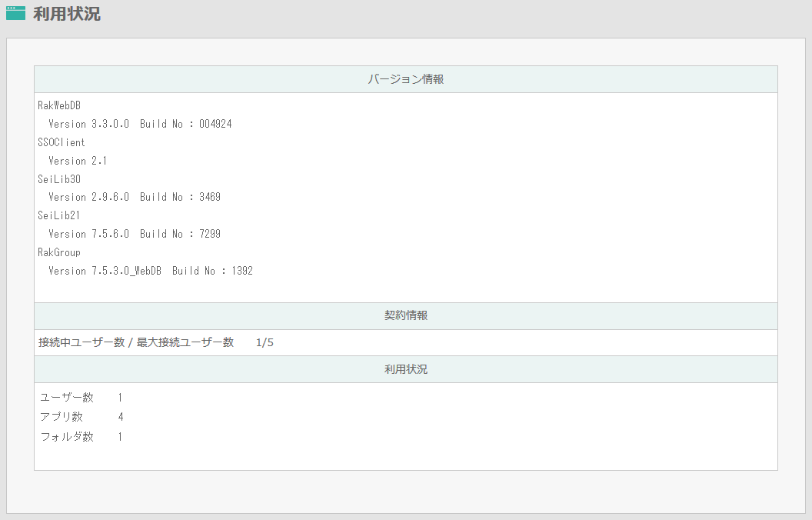
Task: Select the ユーザー数 label
Action: [x=67, y=397]
